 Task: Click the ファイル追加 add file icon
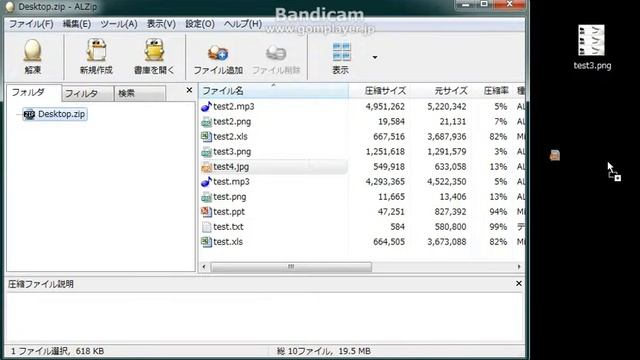click(218, 53)
